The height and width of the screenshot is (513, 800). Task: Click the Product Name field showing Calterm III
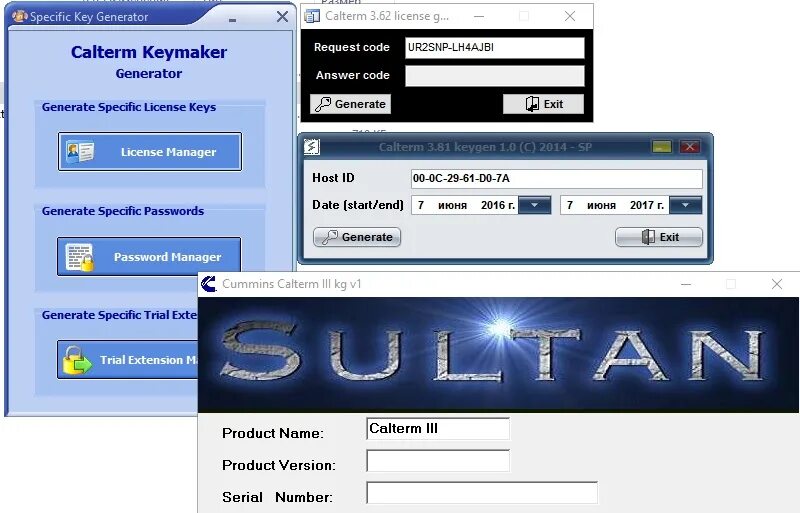(x=438, y=429)
